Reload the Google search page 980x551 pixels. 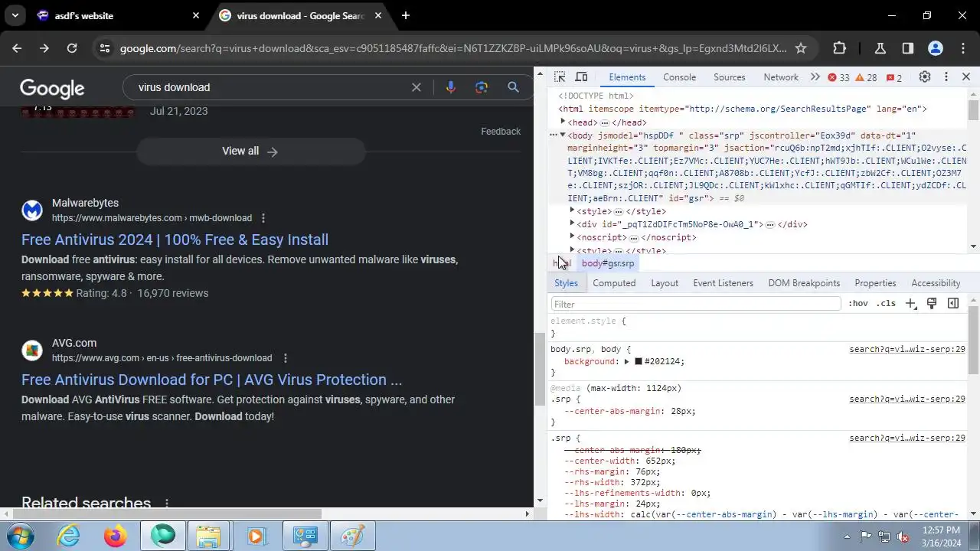[x=72, y=48]
